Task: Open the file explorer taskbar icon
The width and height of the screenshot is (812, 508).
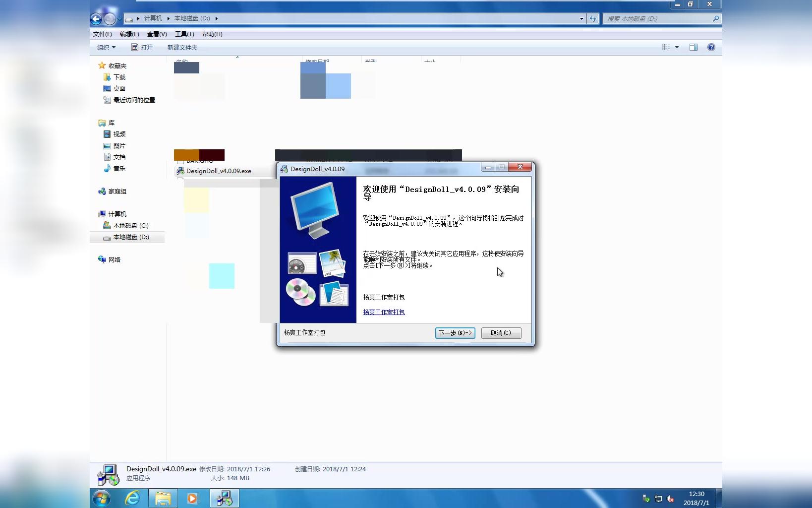Action: tap(163, 498)
